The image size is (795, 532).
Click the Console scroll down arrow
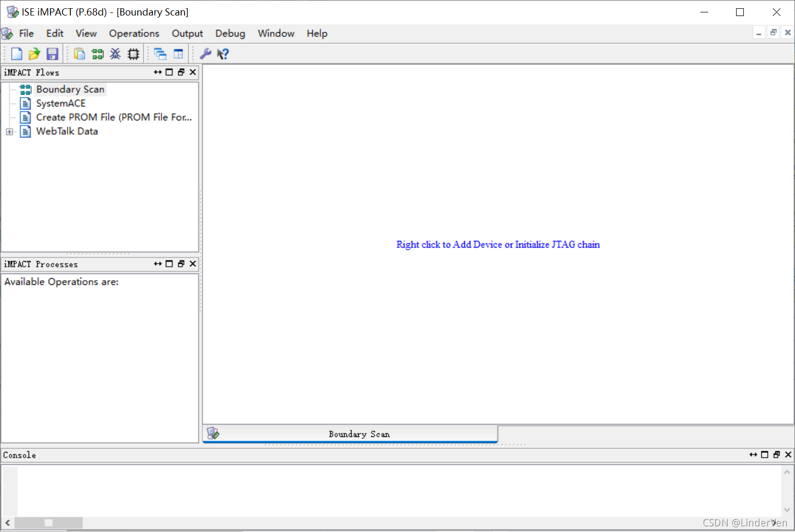787,510
